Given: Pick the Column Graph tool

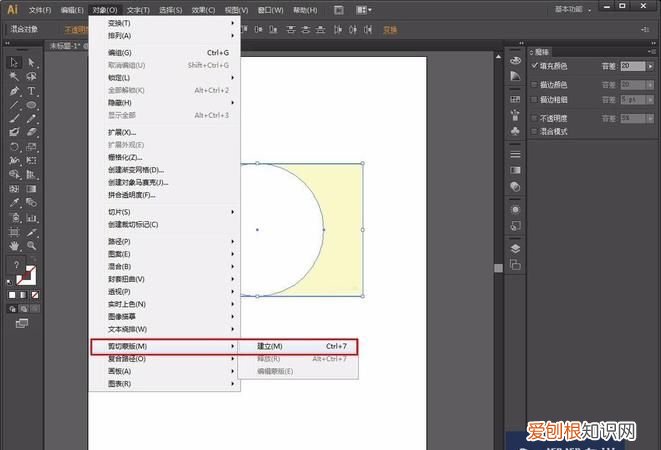Looking at the screenshot, I should pyautogui.click(x=31, y=218).
